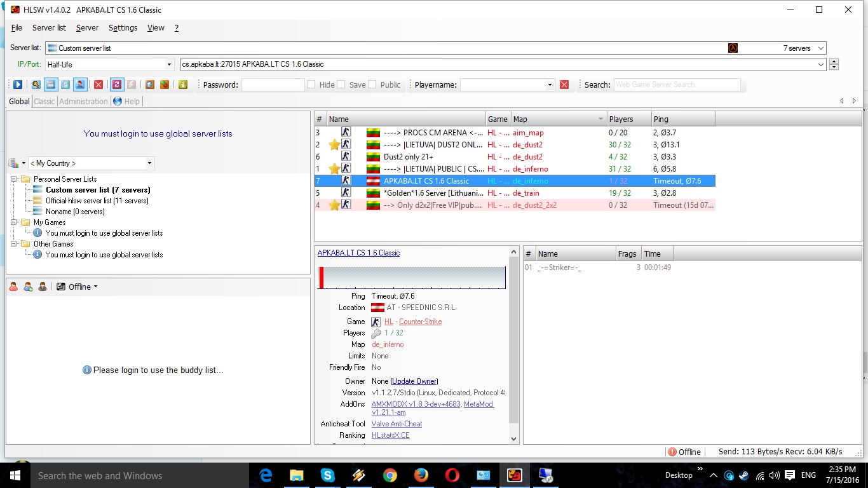
Task: Click the pink refresh icon in toolbar
Action: pos(117,85)
